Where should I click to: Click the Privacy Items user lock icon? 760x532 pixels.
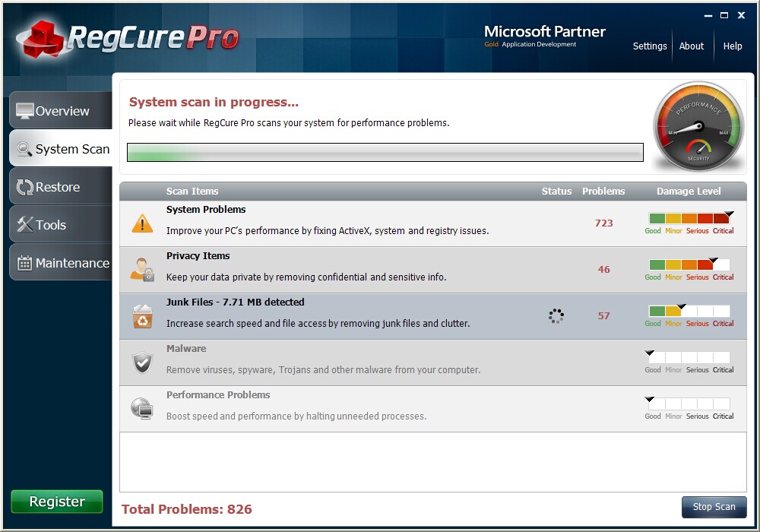pos(142,269)
